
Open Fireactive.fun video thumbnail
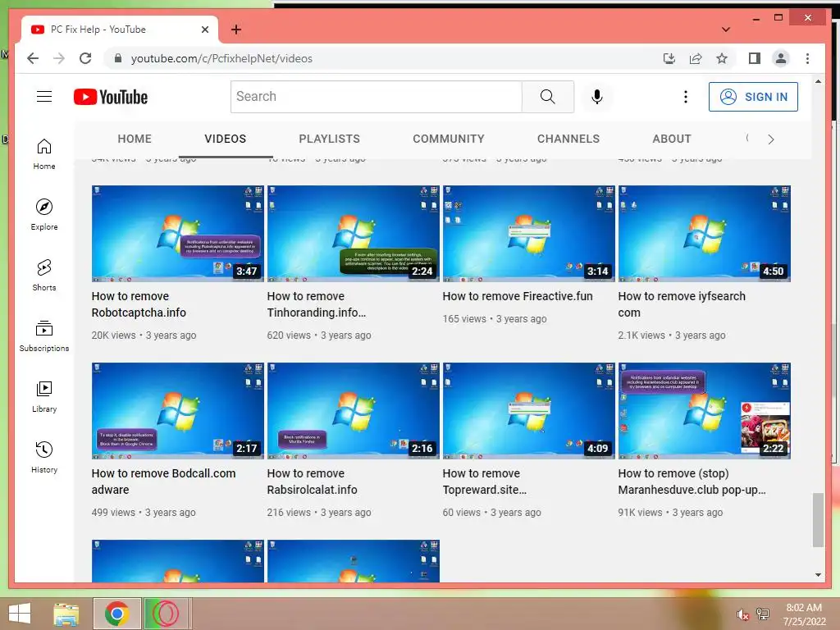point(529,234)
